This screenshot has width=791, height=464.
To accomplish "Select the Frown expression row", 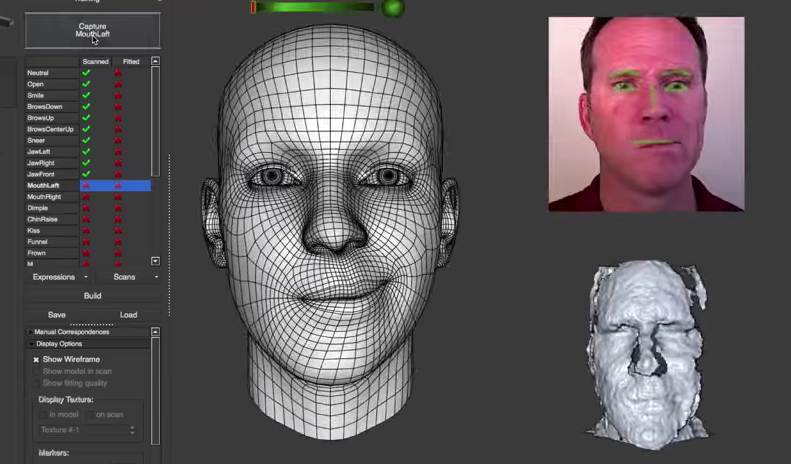I will tap(88, 253).
